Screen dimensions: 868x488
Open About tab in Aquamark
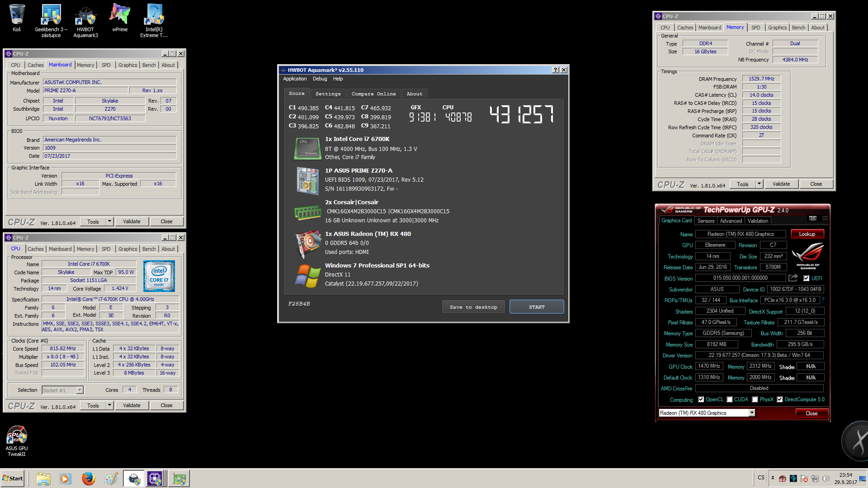[x=415, y=94]
